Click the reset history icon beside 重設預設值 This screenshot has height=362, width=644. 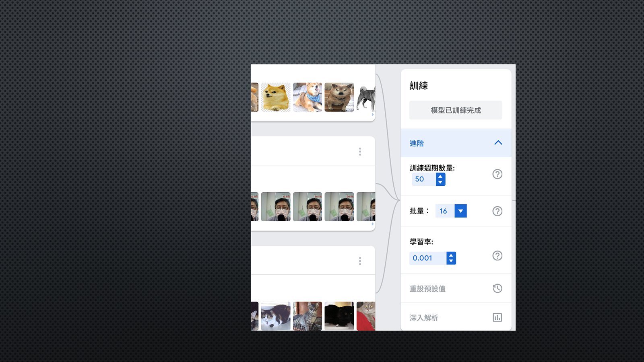497,288
